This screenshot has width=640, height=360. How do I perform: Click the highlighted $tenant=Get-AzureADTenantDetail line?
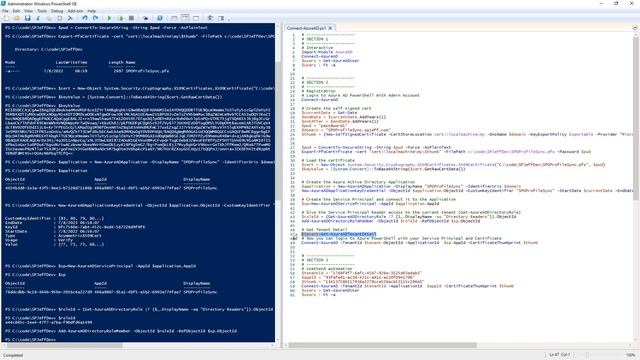pos(339,234)
